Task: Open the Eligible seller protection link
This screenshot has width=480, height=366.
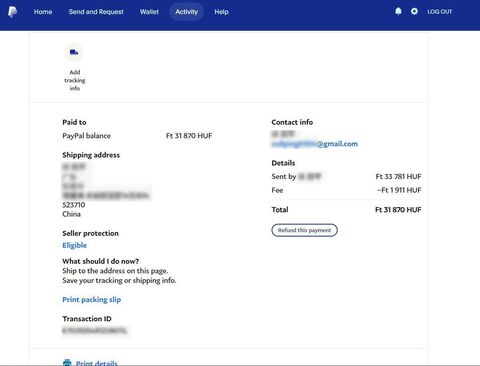Action: 75,245
